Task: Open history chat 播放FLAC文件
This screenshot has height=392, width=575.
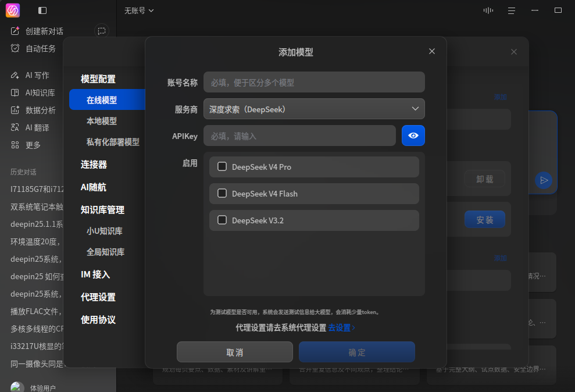Action: (36, 311)
